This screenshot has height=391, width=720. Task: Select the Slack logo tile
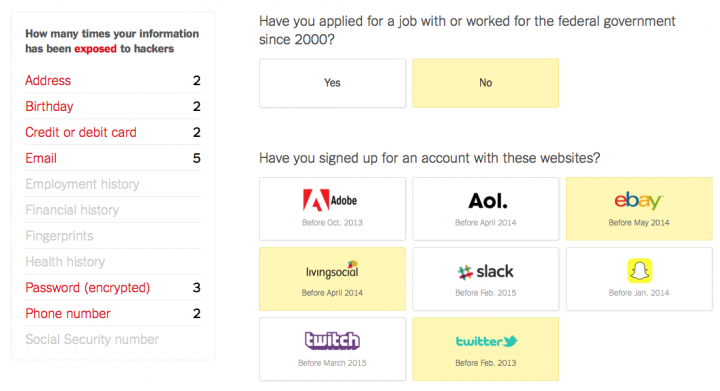[x=486, y=279]
